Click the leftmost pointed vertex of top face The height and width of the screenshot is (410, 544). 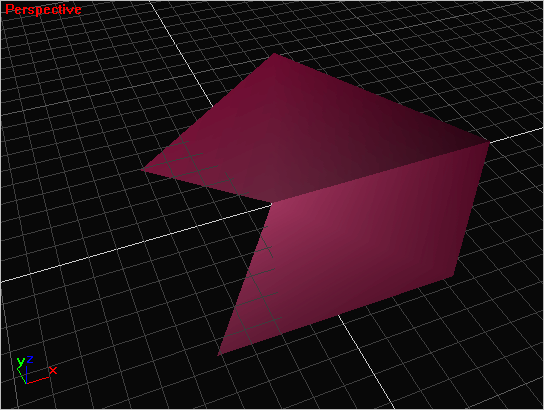coord(142,169)
